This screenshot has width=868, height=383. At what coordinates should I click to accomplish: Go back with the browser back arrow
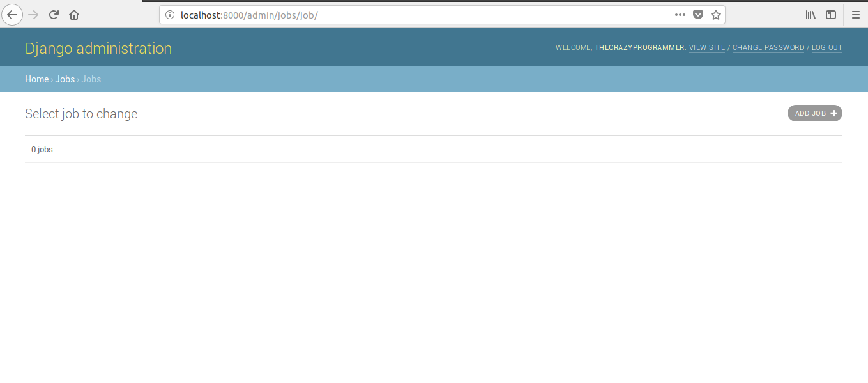click(x=12, y=15)
